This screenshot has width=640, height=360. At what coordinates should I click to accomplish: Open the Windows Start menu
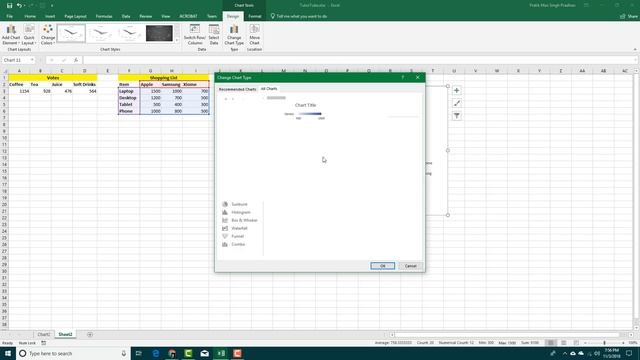click(8, 353)
